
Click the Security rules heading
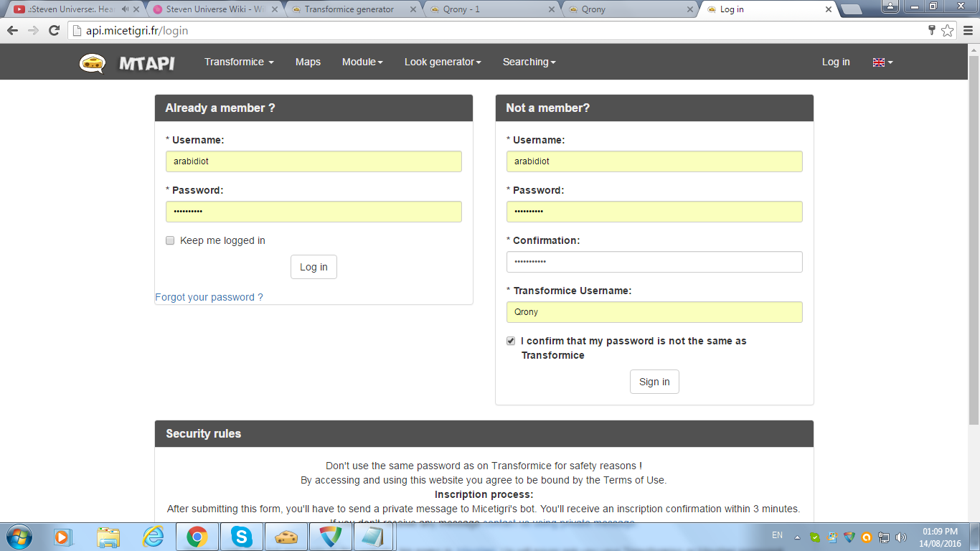(x=203, y=433)
